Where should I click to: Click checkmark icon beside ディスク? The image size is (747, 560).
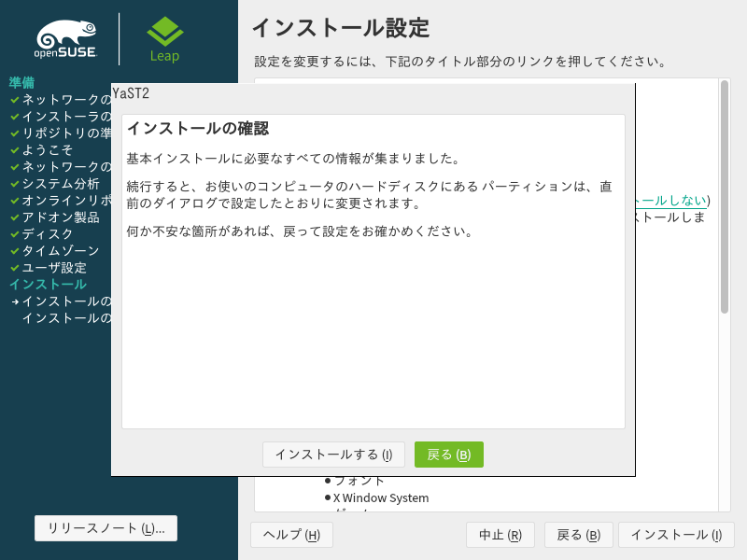click(15, 234)
